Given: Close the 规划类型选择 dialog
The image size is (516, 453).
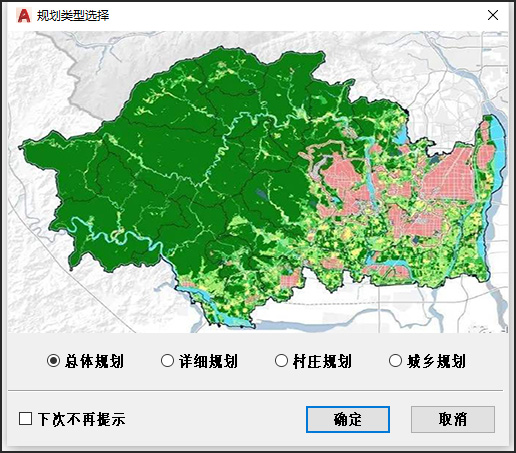Looking at the screenshot, I should pos(493,15).
